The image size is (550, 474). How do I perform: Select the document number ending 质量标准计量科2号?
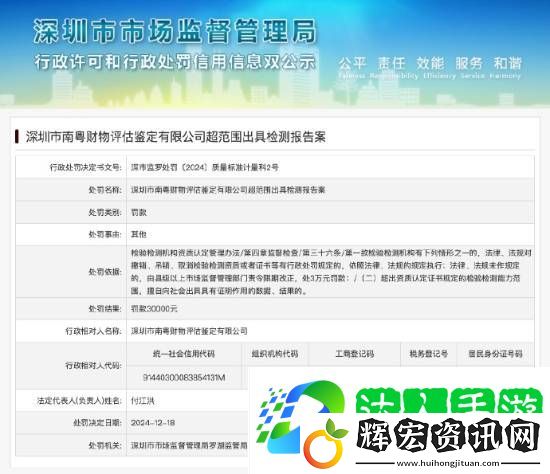tap(205, 167)
